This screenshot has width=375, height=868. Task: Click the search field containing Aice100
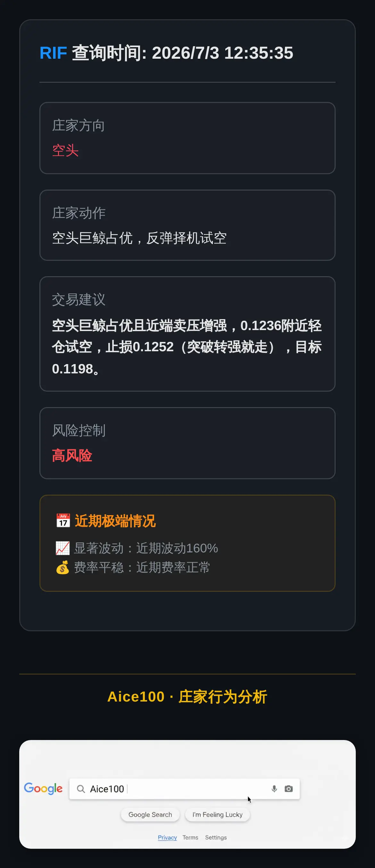pyautogui.click(x=185, y=788)
